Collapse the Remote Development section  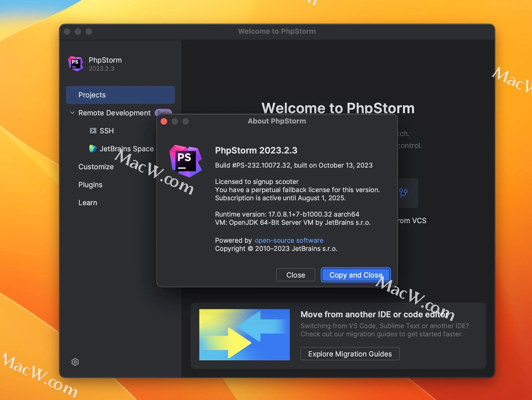pos(72,113)
